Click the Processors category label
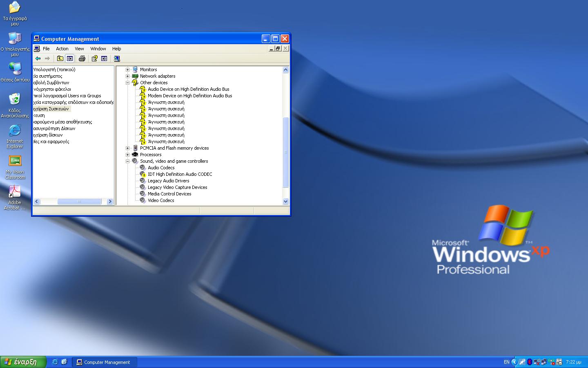The height and width of the screenshot is (368, 588). [x=151, y=155]
